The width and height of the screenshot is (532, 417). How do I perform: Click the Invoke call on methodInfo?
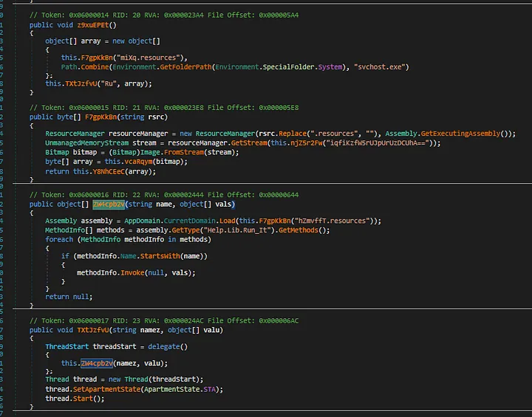pos(132,273)
